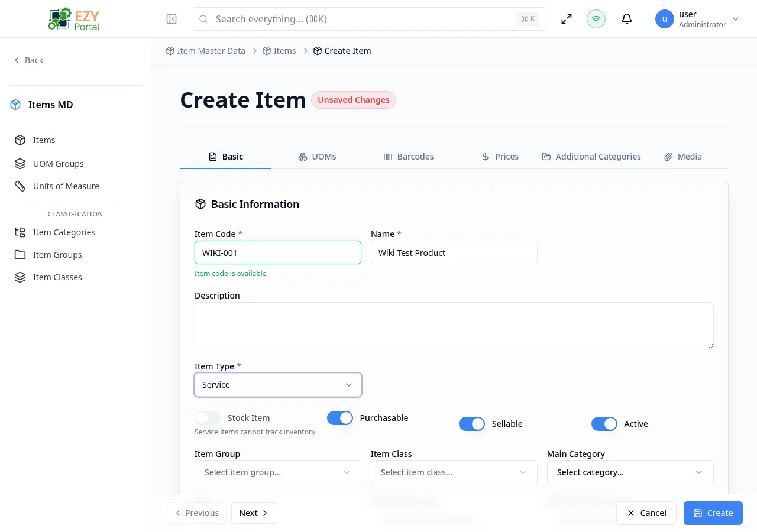This screenshot has height=532, width=757.
Task: Open Units of Measure from the sidebar
Action: point(66,186)
